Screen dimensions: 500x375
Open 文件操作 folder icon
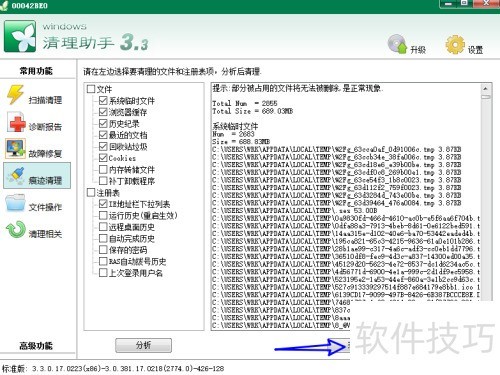(15, 203)
